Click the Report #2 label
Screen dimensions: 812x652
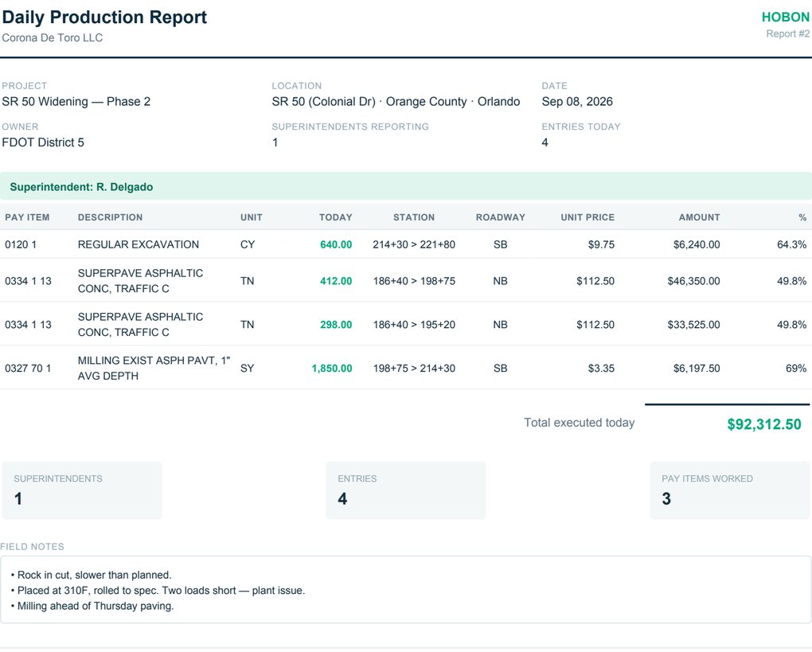(x=787, y=33)
